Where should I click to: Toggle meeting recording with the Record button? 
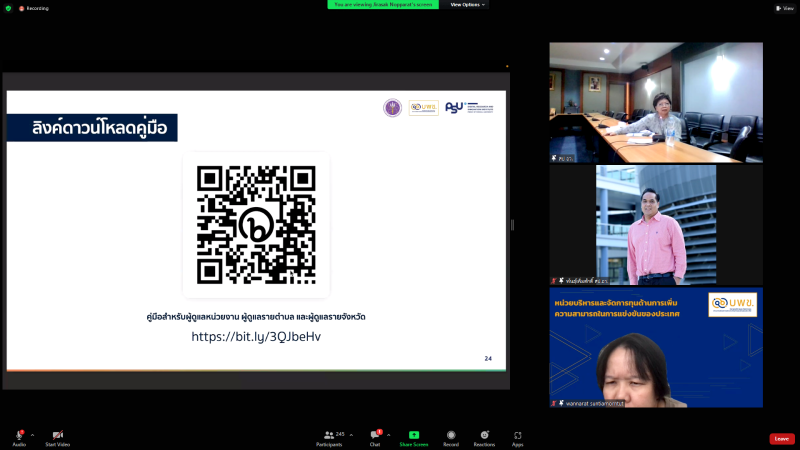pyautogui.click(x=451, y=437)
